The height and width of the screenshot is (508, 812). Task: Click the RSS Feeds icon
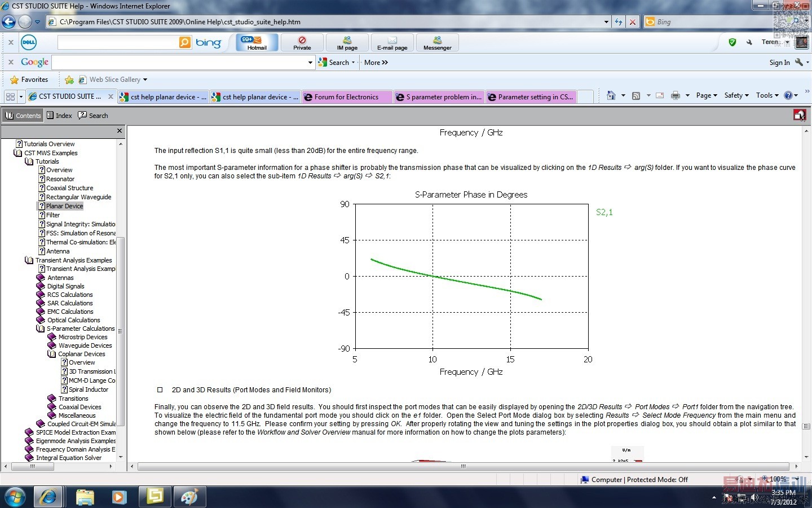point(636,96)
